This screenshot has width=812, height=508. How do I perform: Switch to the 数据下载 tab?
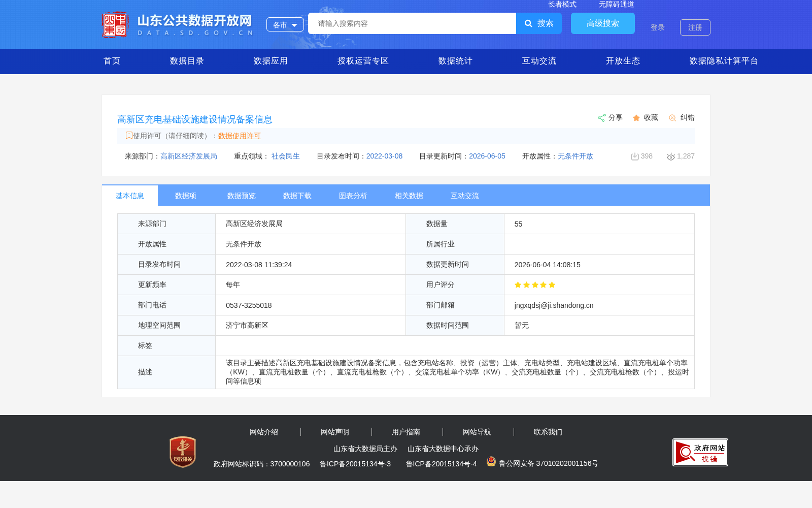(297, 196)
